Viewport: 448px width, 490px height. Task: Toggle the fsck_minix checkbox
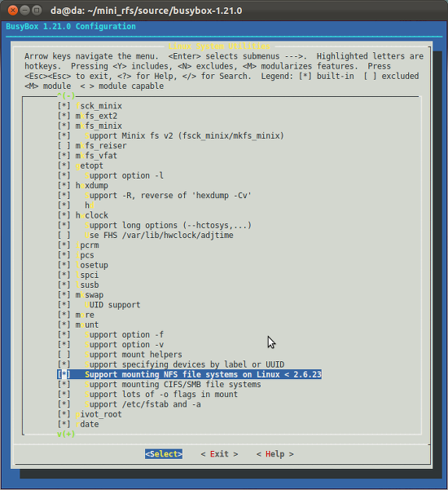click(x=64, y=106)
